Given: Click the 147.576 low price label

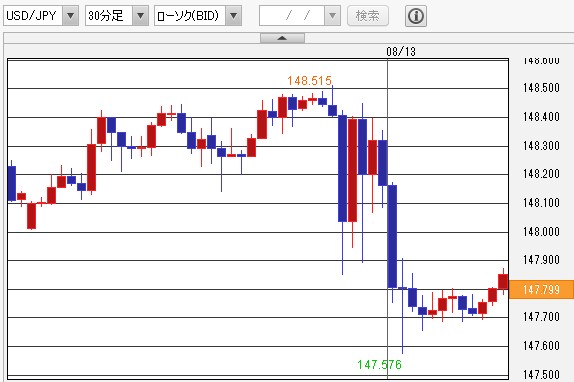Looking at the screenshot, I should (x=380, y=364).
